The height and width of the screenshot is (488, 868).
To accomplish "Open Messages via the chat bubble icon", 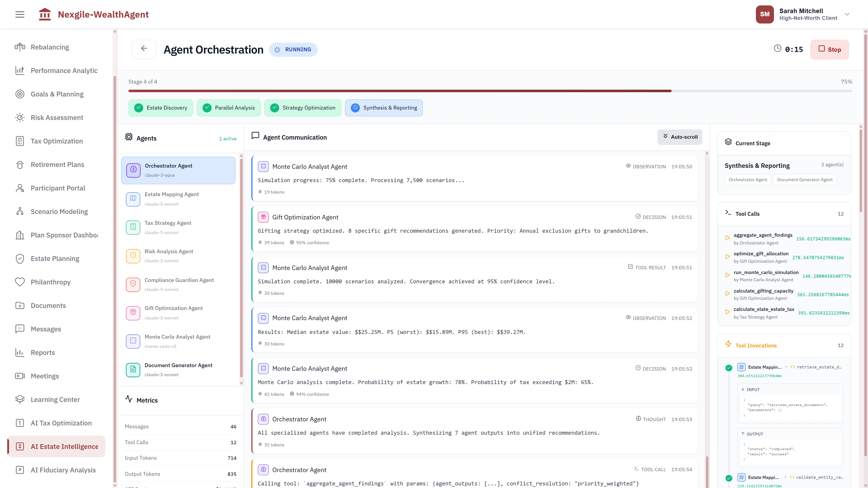I will tap(19, 329).
